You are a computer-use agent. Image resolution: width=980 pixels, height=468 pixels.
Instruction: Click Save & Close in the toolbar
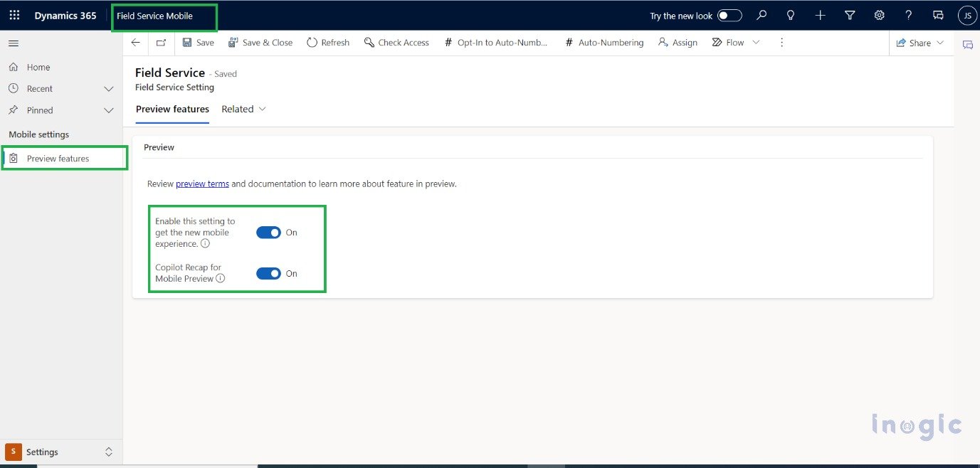[x=260, y=42]
